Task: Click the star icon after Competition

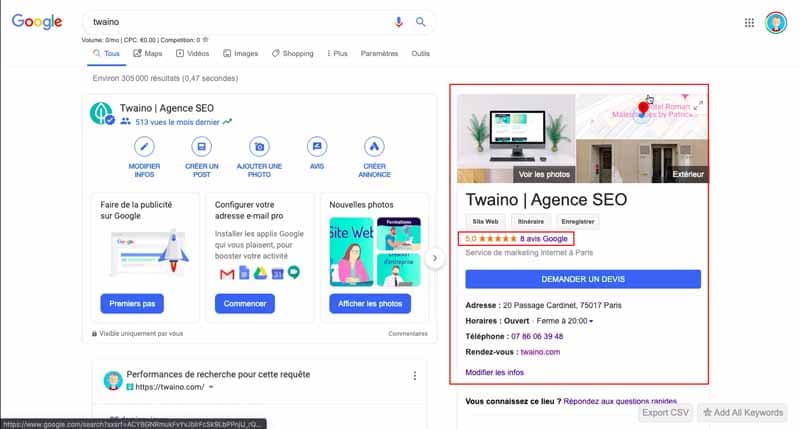Action: tap(206, 40)
